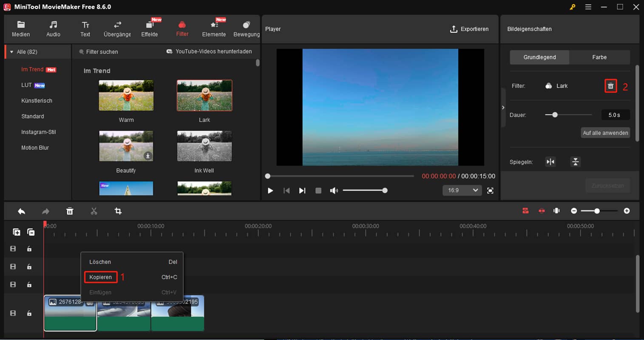Add a new track with the plus icon
644x340 pixels.
(x=16, y=232)
